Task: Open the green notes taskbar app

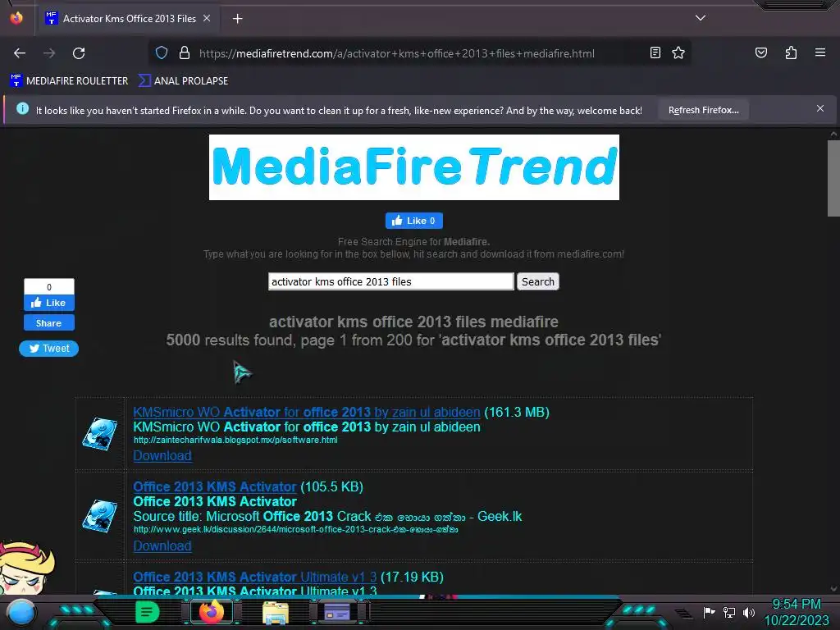Action: click(147, 612)
